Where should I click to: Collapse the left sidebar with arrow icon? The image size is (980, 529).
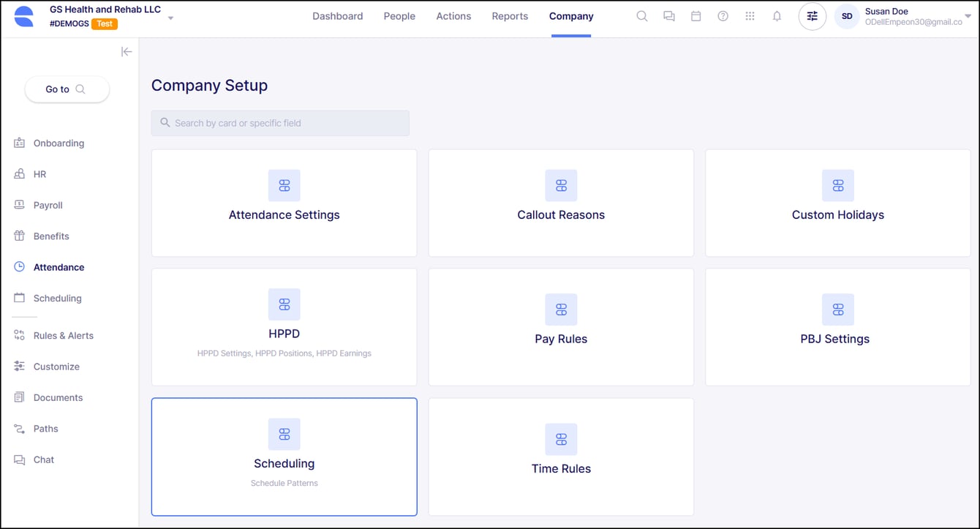127,51
